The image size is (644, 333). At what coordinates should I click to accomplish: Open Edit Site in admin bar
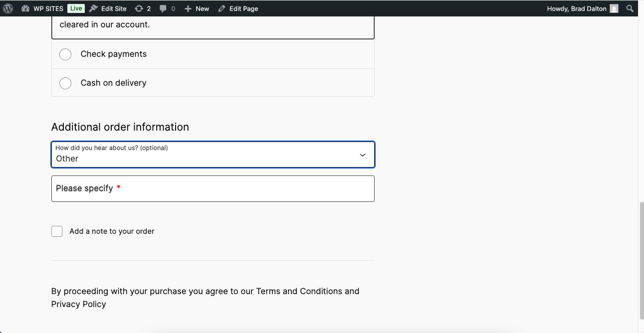108,8
